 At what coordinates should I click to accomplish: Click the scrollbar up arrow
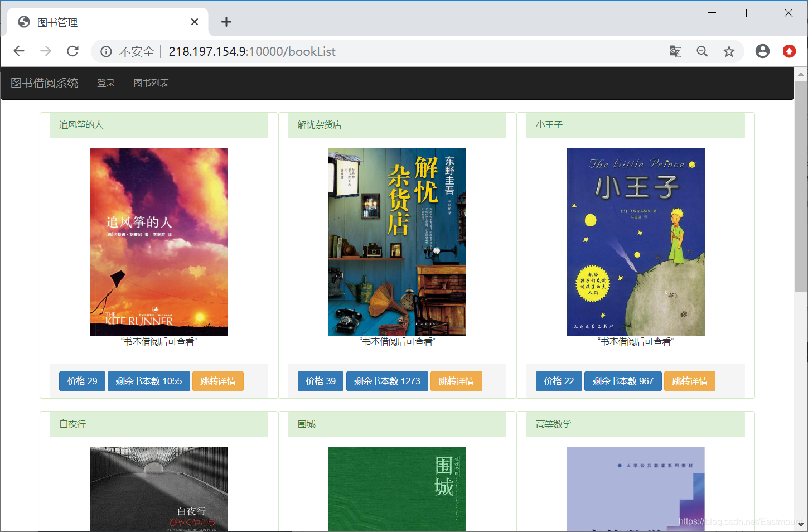click(801, 74)
